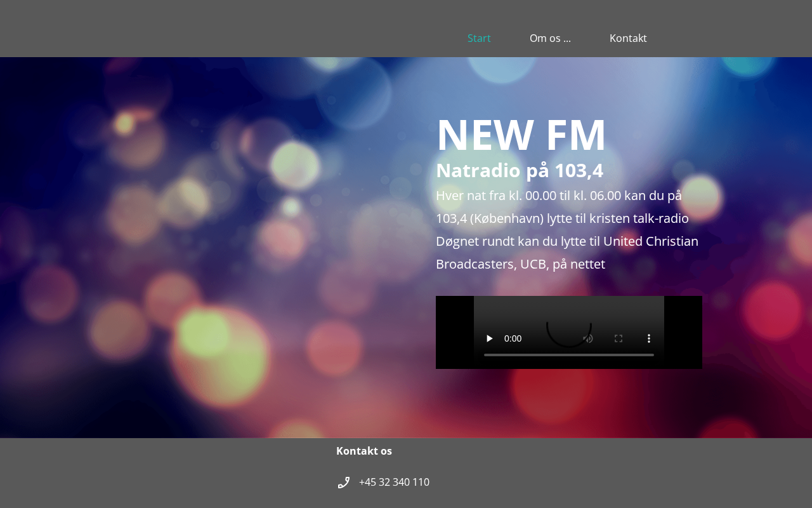The width and height of the screenshot is (812, 508).
Task: Go to the Start page
Action: pyautogui.click(x=479, y=38)
